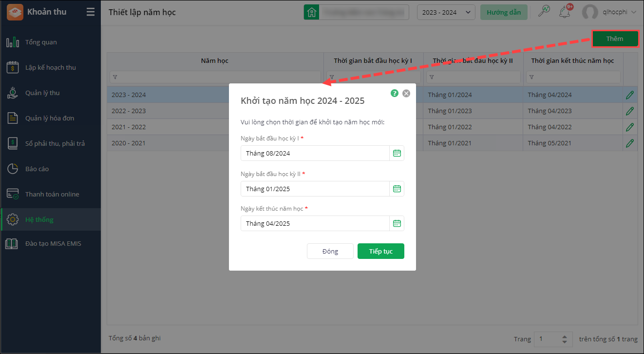Click the funnel icon under học kỳ I column
644x354 pixels.
[331, 77]
